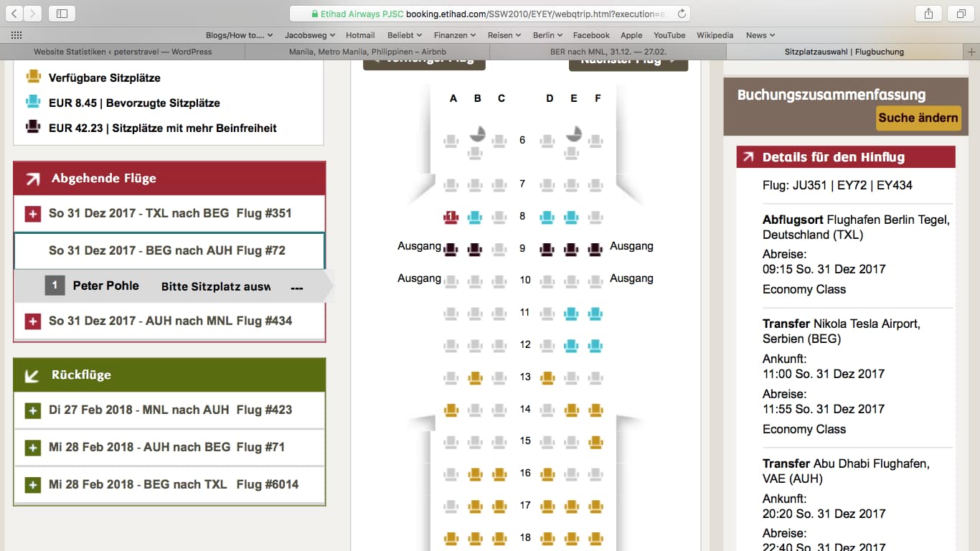The width and height of the screenshot is (980, 551).
Task: Open the Reisen bookmarks dropdown
Action: [504, 35]
